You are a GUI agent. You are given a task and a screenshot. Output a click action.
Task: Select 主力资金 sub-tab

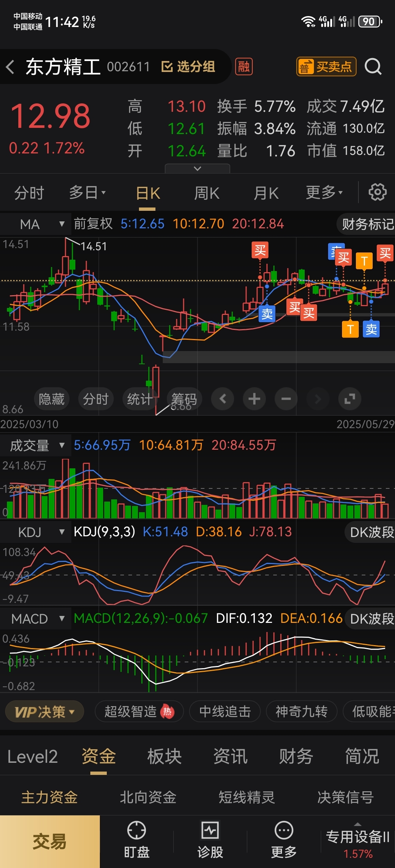[49, 797]
